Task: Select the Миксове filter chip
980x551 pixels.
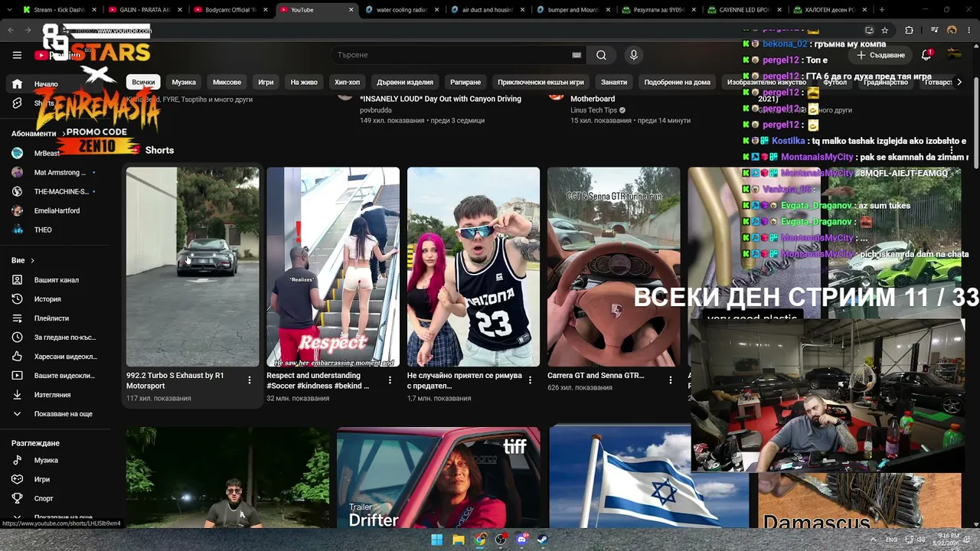Action: point(227,82)
